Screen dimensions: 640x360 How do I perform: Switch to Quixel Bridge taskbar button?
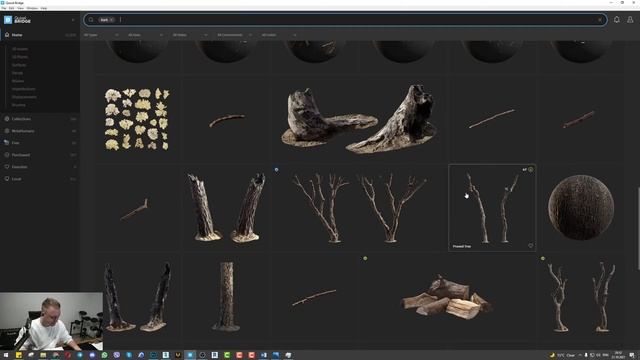coord(190,355)
